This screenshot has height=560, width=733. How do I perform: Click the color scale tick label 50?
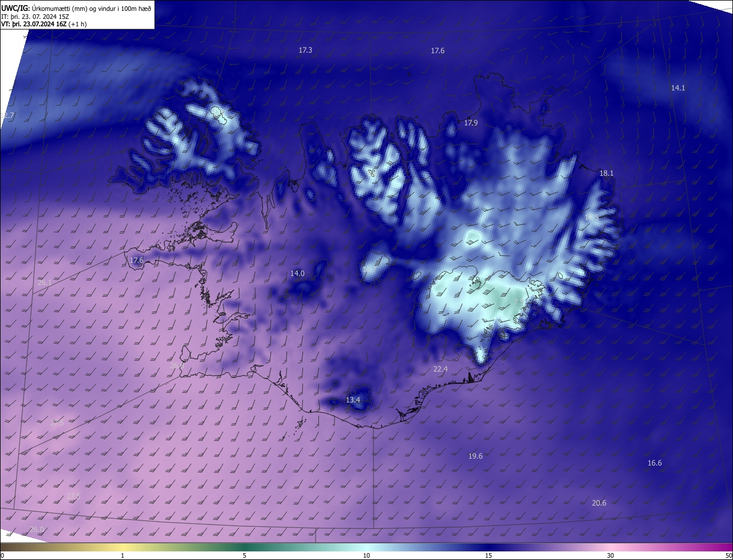[x=728, y=555]
